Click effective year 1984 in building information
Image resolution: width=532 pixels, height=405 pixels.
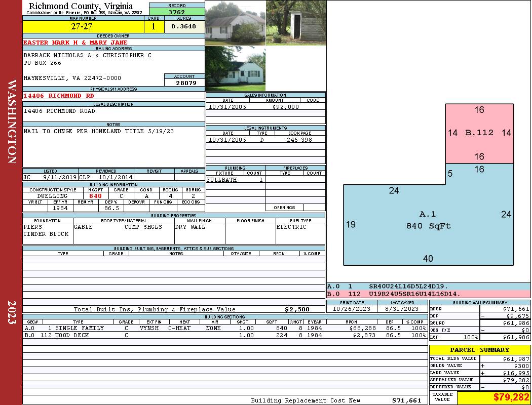[x=60, y=208]
